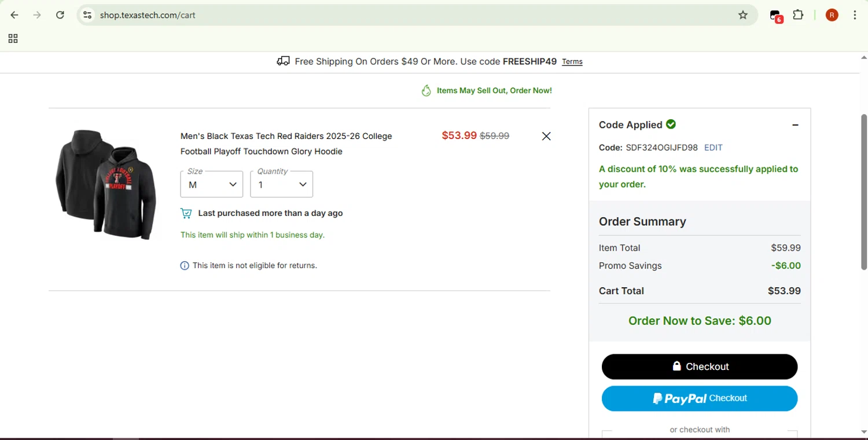868x440 pixels.
Task: Open the Quantity dropdown
Action: (x=282, y=184)
